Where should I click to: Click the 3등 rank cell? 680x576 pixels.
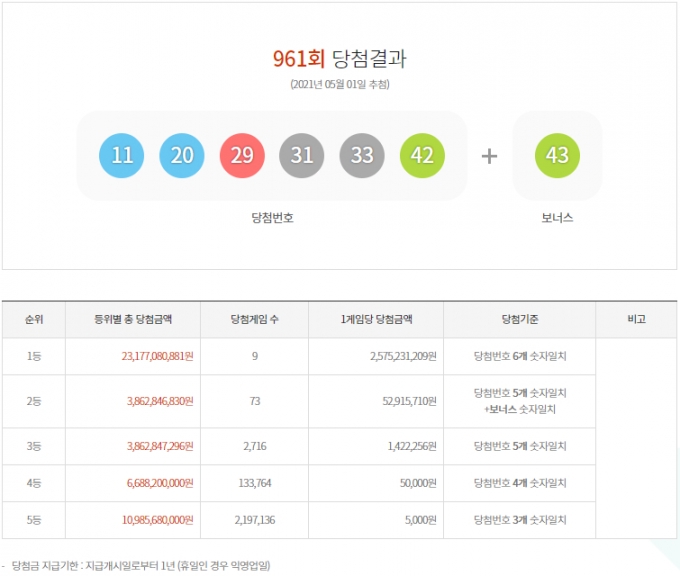[x=34, y=446]
